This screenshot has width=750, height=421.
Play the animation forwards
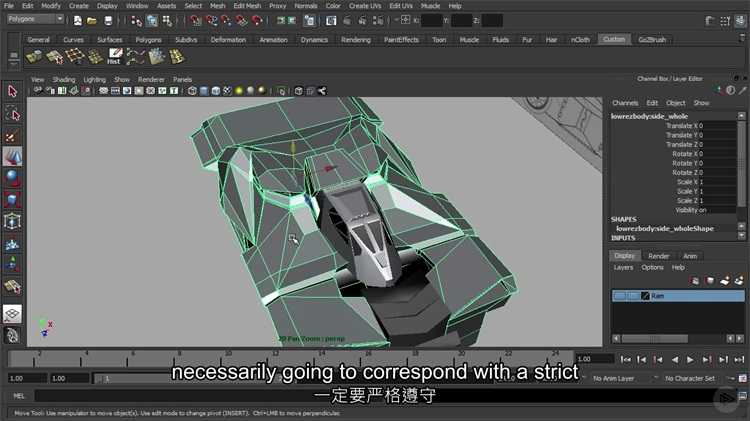(690, 359)
